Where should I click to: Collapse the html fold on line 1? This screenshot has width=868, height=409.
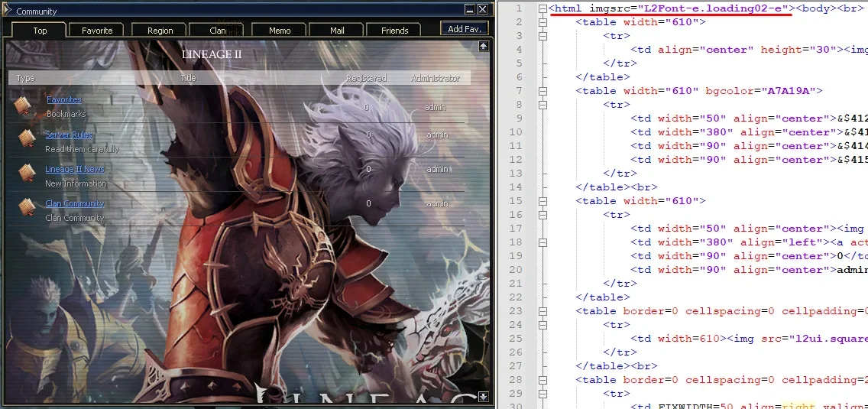[542, 8]
